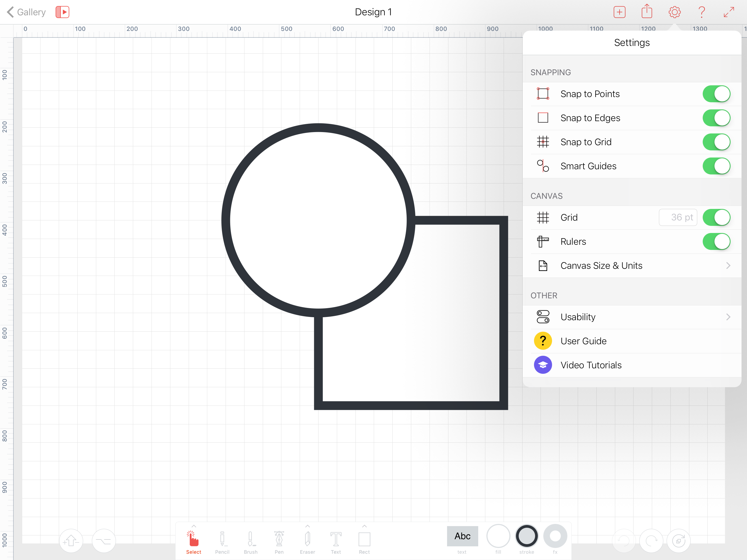Open Canvas Size & Units chevron

tap(728, 266)
